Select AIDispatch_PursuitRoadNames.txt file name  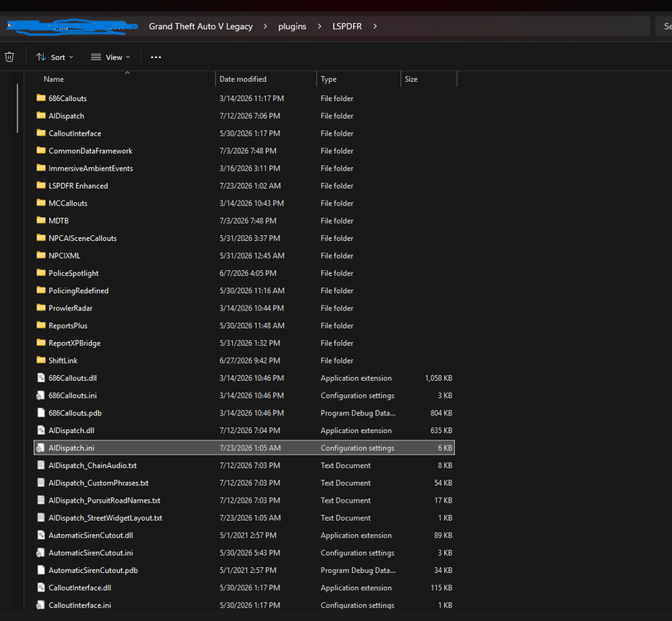click(x=104, y=501)
